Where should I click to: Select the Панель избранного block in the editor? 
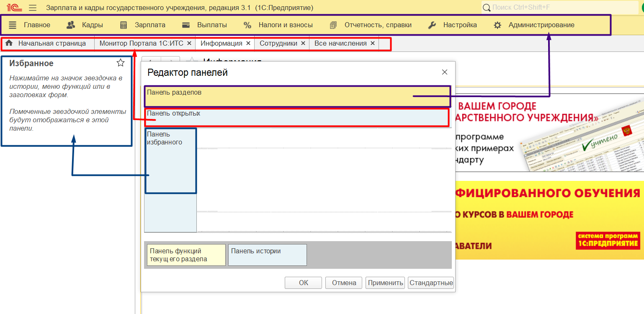[170, 180]
